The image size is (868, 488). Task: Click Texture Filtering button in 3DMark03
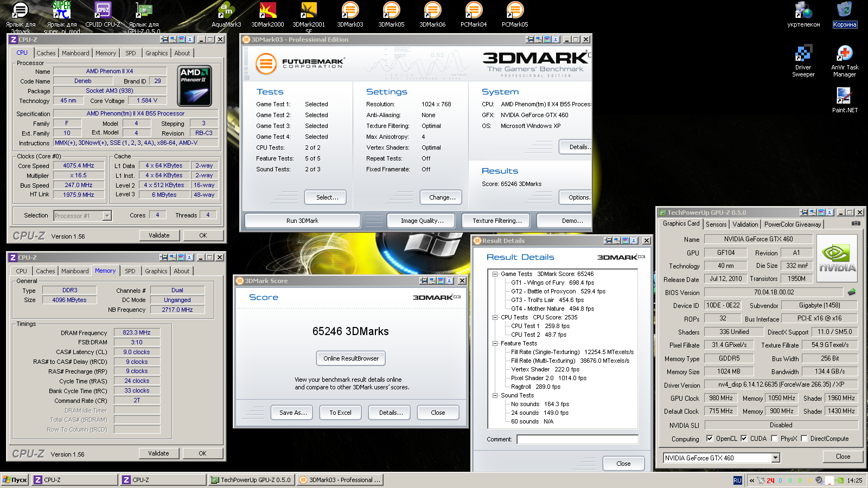[497, 221]
